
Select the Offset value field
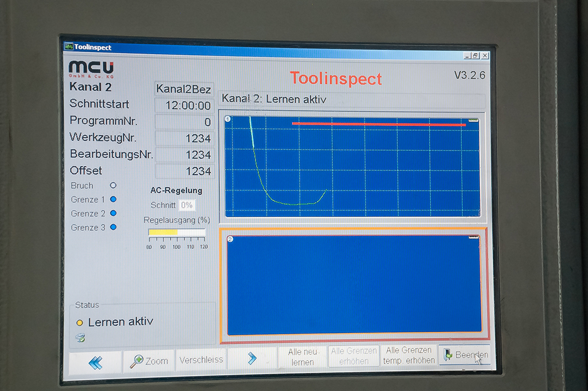tap(185, 171)
